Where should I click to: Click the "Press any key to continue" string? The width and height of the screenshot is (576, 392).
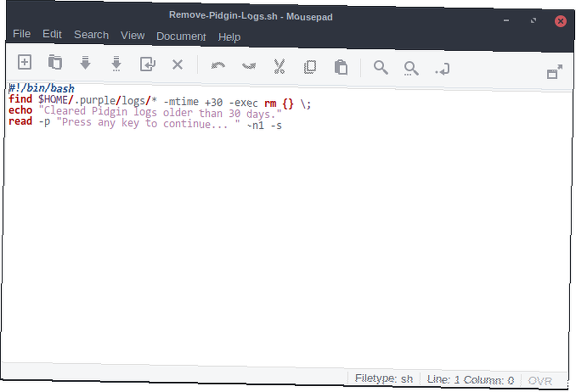tap(148, 123)
